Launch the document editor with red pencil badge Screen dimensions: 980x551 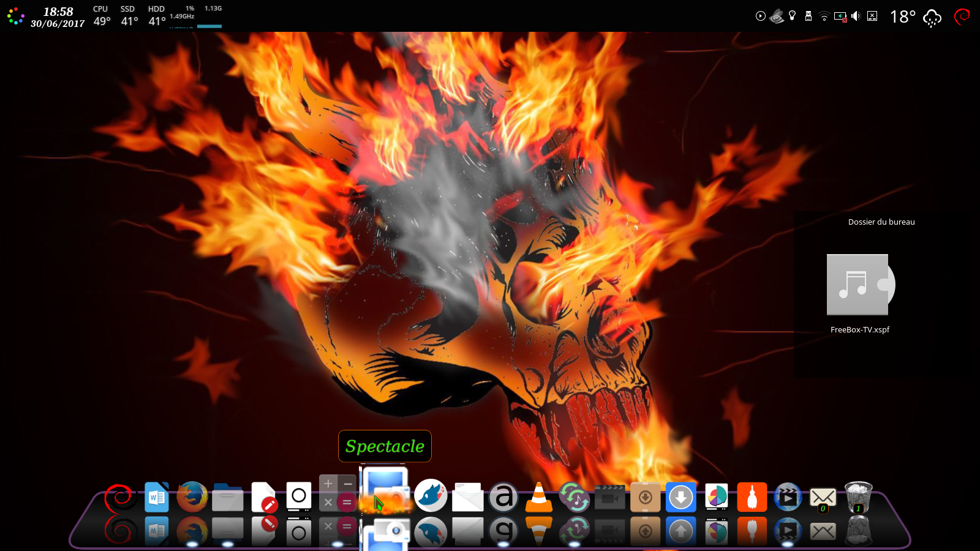pyautogui.click(x=264, y=497)
